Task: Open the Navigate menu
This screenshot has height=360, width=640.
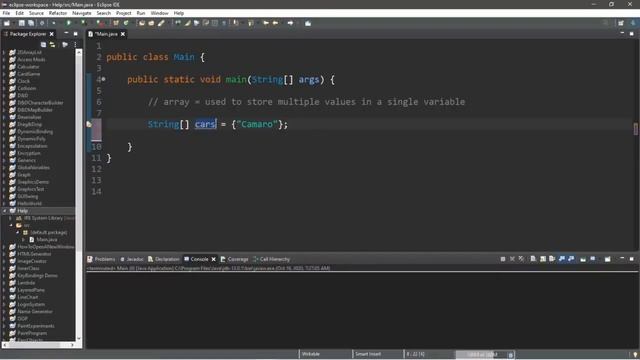Action: tap(82, 13)
